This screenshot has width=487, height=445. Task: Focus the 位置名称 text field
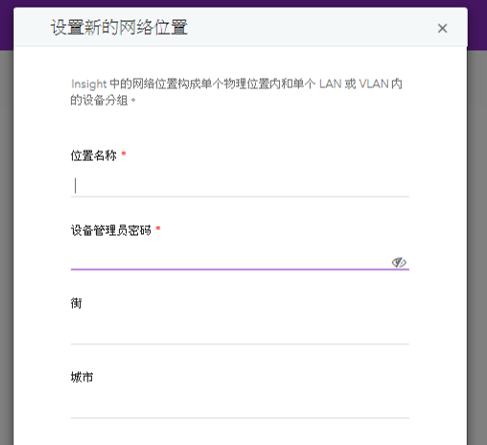pyautogui.click(x=240, y=186)
